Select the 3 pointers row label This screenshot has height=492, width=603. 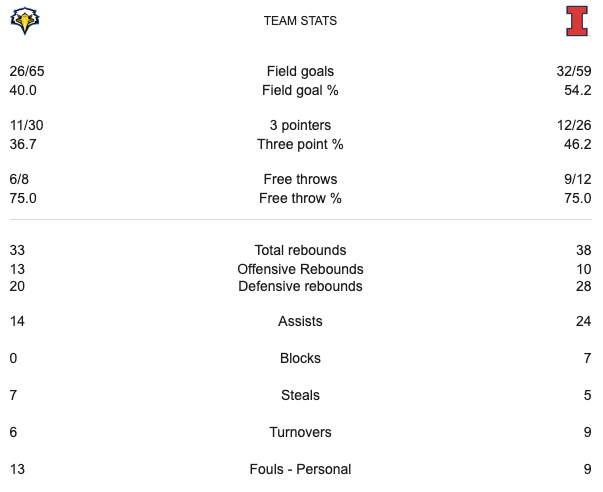[x=300, y=125]
